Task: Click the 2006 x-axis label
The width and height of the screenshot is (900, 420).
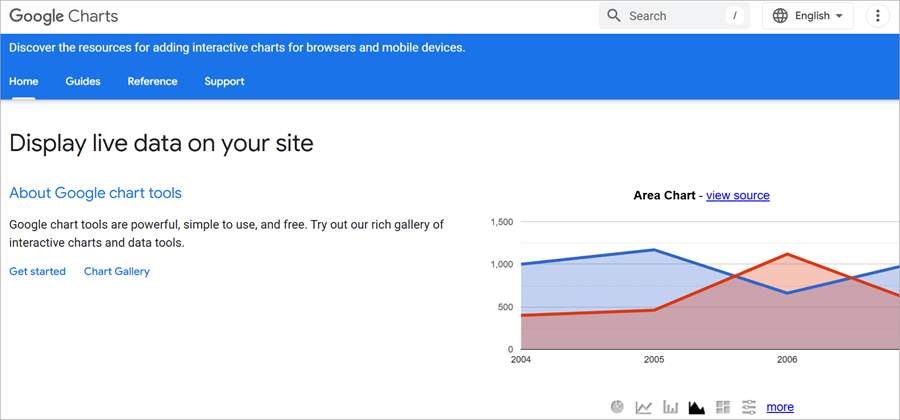Action: click(787, 360)
